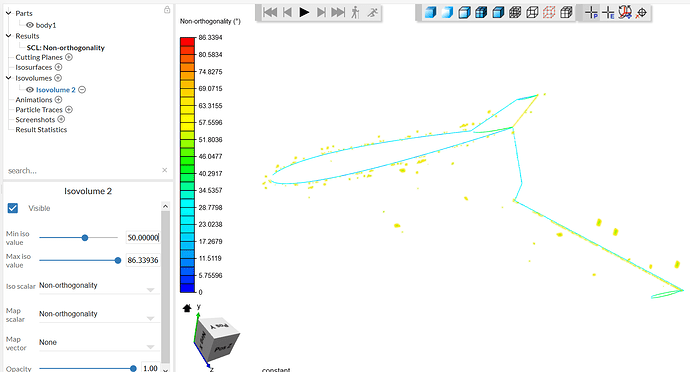Select slow walking-figure animation speed
Screen dimensions: 690x372
355,12
